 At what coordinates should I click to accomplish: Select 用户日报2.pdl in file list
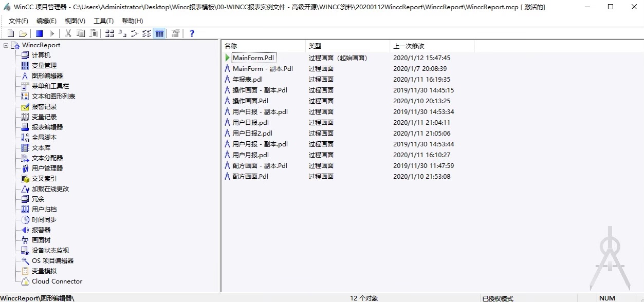pyautogui.click(x=252, y=134)
